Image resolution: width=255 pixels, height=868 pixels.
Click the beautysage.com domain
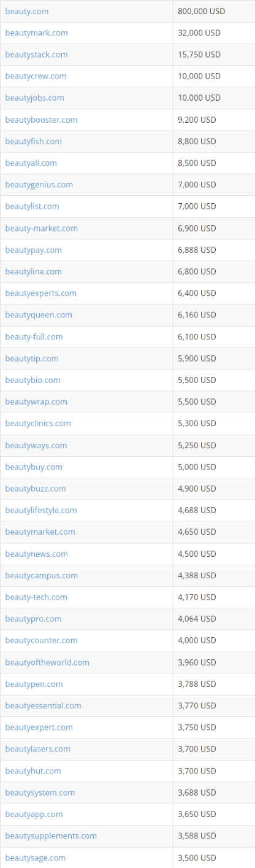tap(35, 858)
